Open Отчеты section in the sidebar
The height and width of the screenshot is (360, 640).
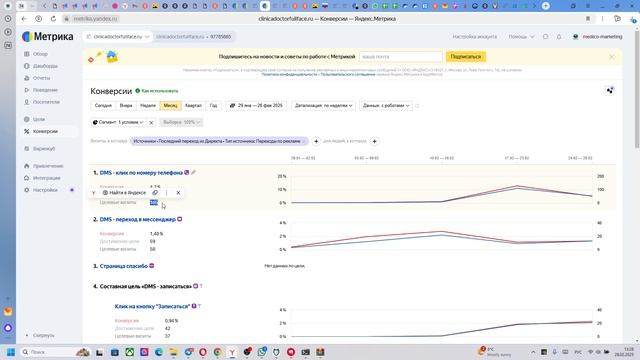pyautogui.click(x=41, y=78)
